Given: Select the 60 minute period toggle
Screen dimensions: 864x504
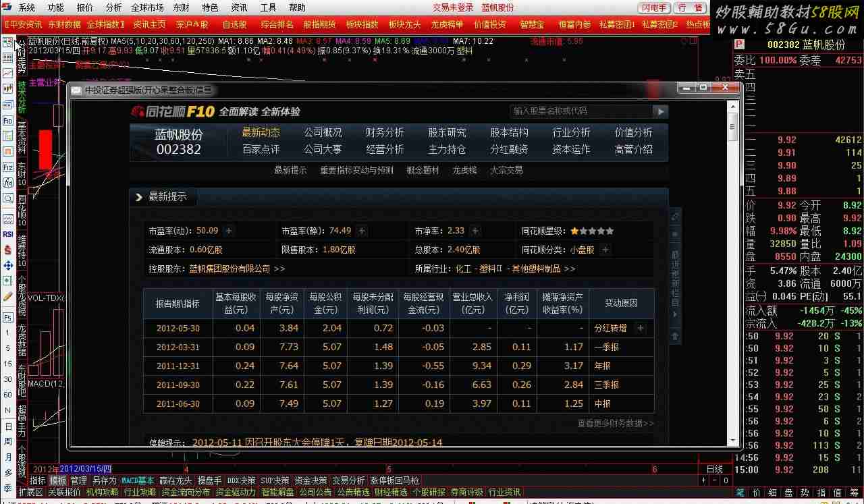Looking at the screenshot, I should (x=8, y=395).
